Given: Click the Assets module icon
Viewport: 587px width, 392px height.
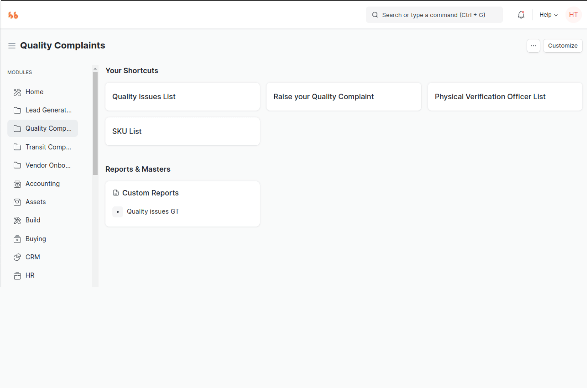Looking at the screenshot, I should pos(17,202).
